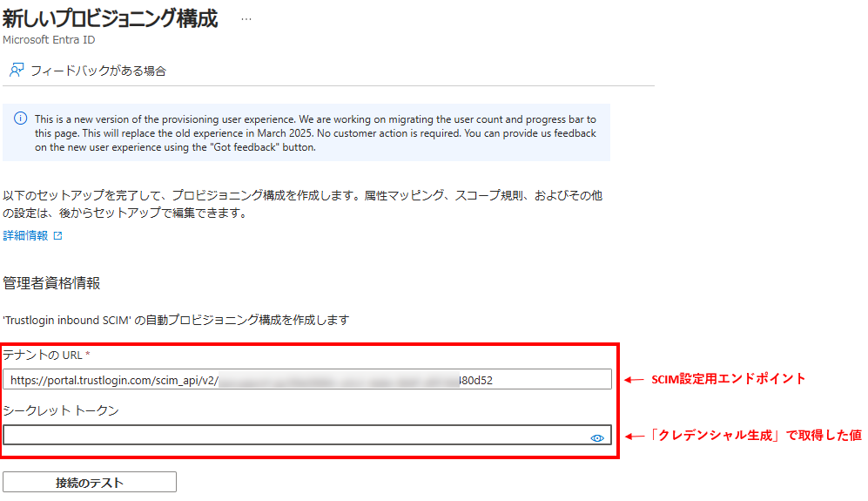Screen dimensions: 868x501
Task: Click the new provisioning experience banner text
Action: pos(315,133)
